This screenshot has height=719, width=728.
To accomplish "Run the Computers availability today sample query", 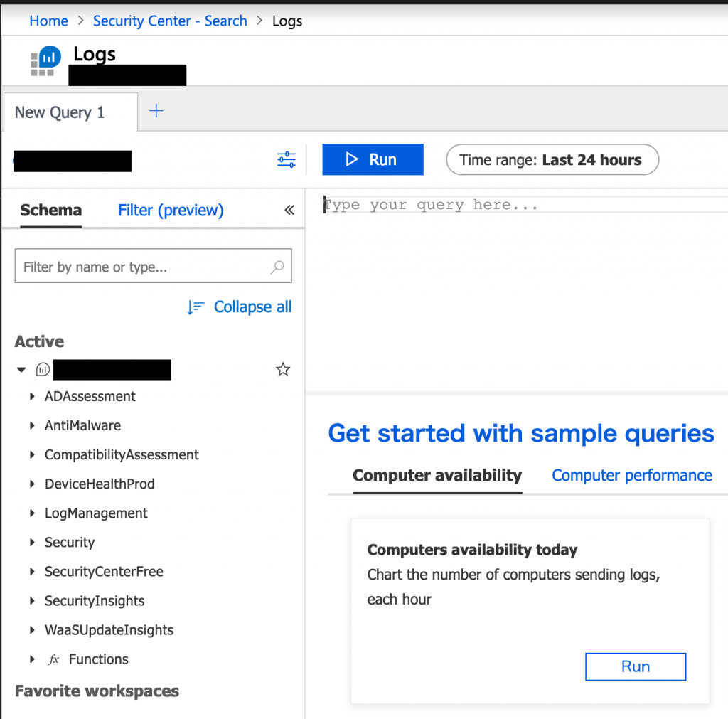I will click(636, 666).
